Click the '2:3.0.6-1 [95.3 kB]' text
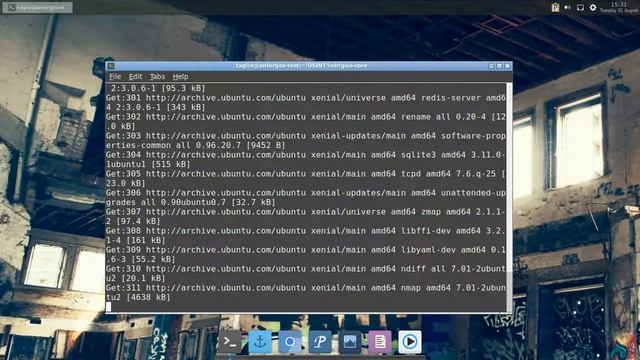 158,88
